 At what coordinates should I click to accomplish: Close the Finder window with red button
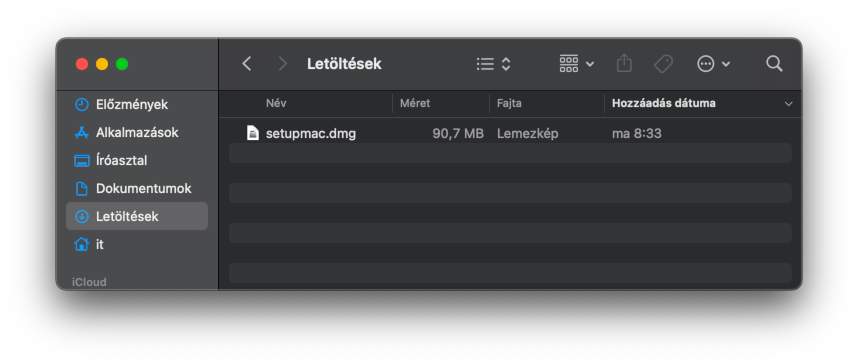pyautogui.click(x=82, y=64)
